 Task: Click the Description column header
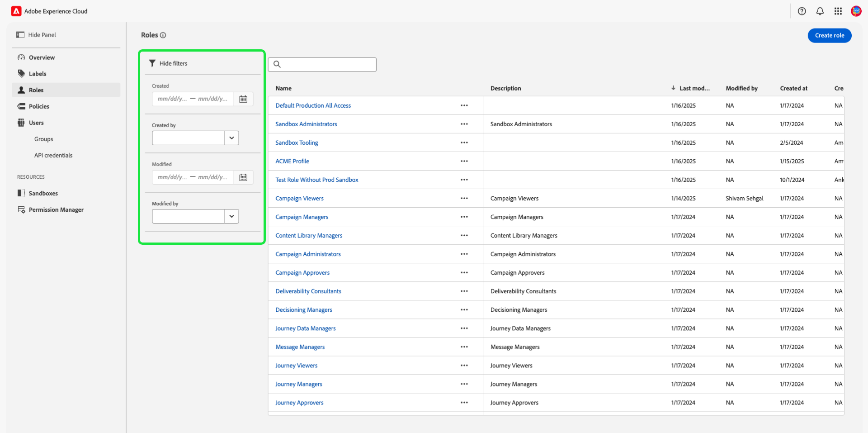coord(505,88)
